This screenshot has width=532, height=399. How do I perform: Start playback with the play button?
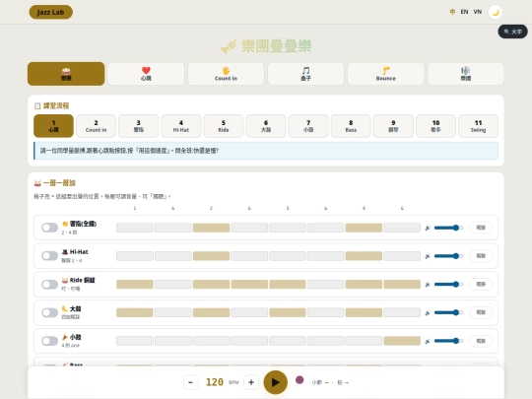(276, 382)
